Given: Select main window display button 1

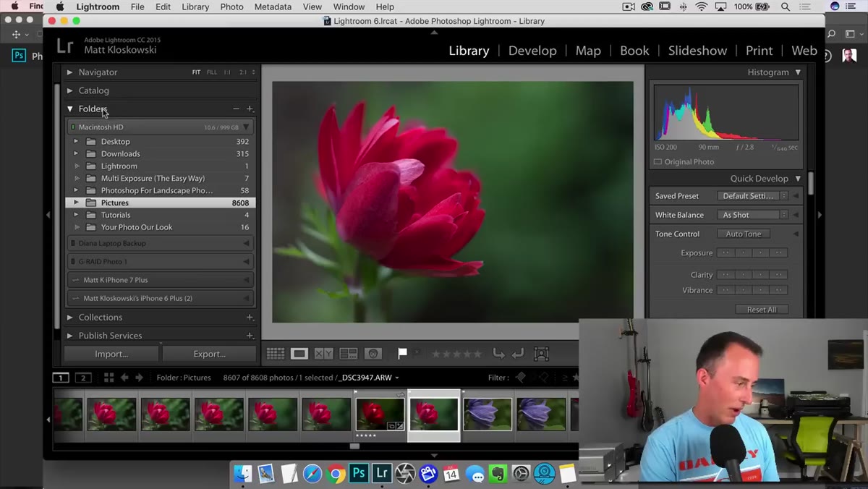Looking at the screenshot, I should (x=61, y=378).
